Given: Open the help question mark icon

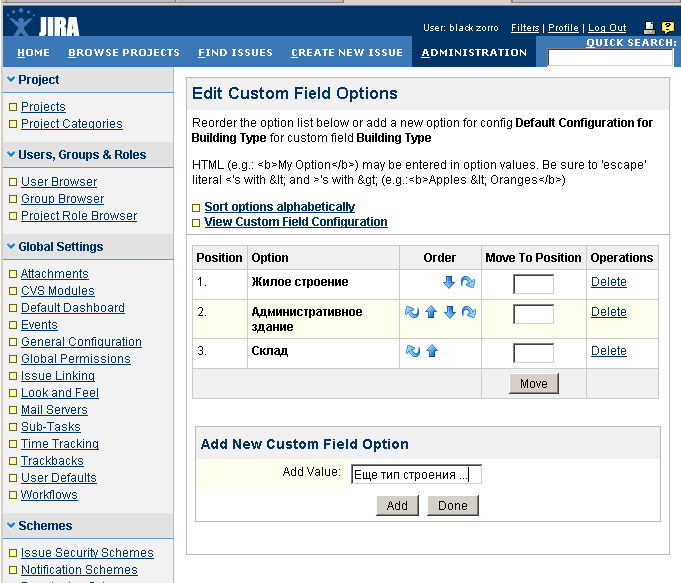Looking at the screenshot, I should pos(668,28).
